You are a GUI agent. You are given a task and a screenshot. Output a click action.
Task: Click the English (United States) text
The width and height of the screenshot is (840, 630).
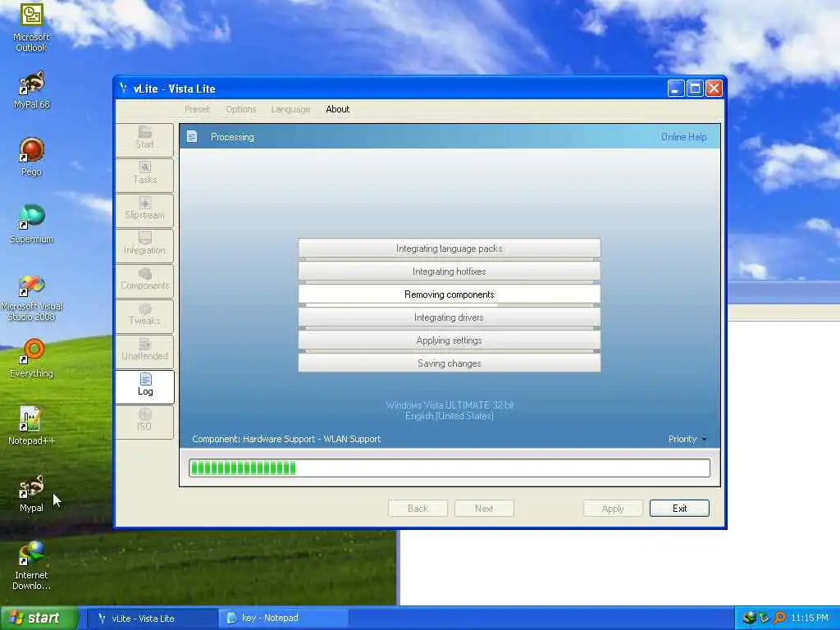click(x=450, y=416)
